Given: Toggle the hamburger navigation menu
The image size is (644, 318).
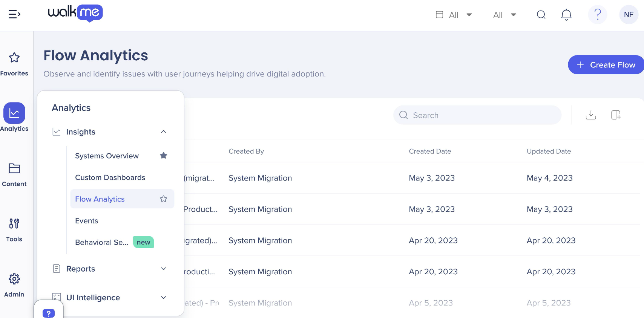Looking at the screenshot, I should tap(14, 14).
